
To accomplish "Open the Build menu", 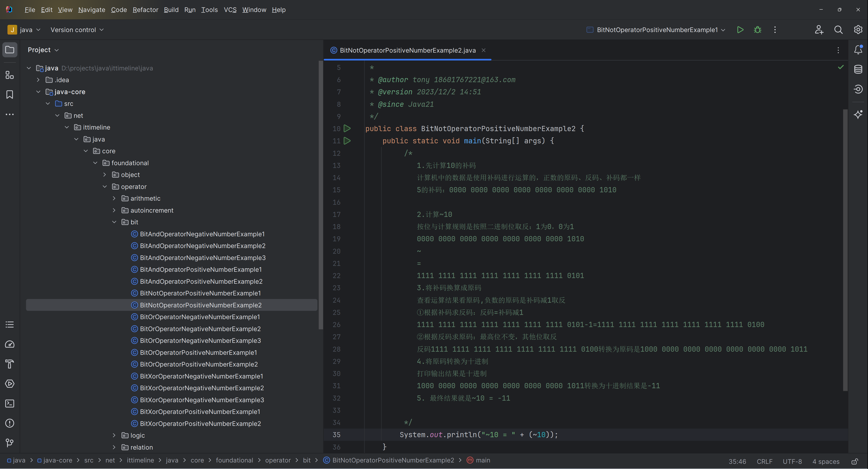I will pos(171,10).
